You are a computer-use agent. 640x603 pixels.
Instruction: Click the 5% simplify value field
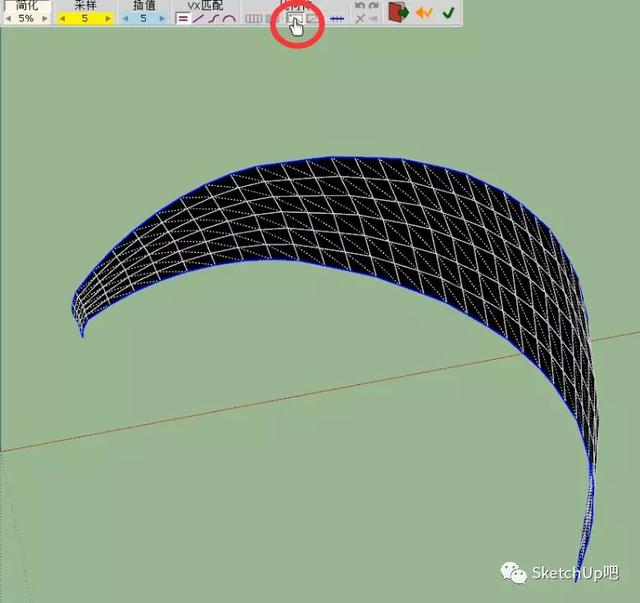26,18
